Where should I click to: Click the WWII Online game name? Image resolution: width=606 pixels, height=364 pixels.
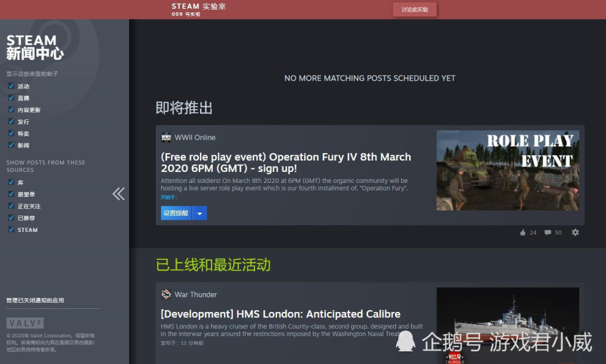coord(195,137)
